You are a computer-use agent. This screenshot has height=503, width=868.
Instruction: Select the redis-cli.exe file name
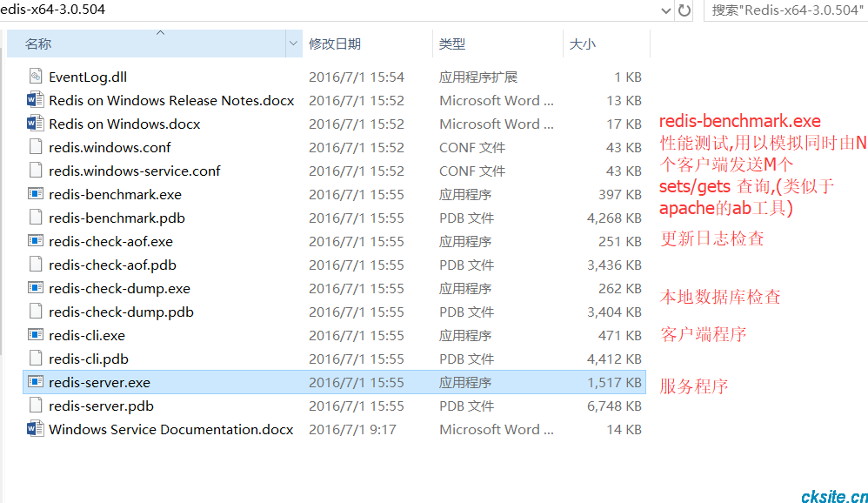87,336
